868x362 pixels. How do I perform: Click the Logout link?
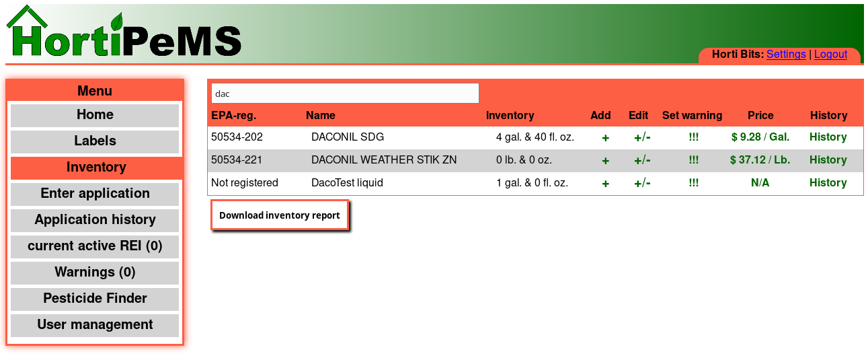[830, 55]
